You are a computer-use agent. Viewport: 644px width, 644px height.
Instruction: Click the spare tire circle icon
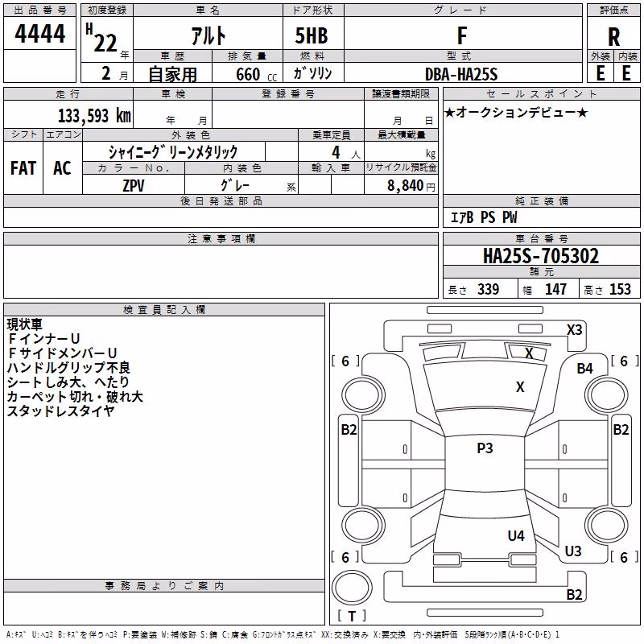click(352, 587)
